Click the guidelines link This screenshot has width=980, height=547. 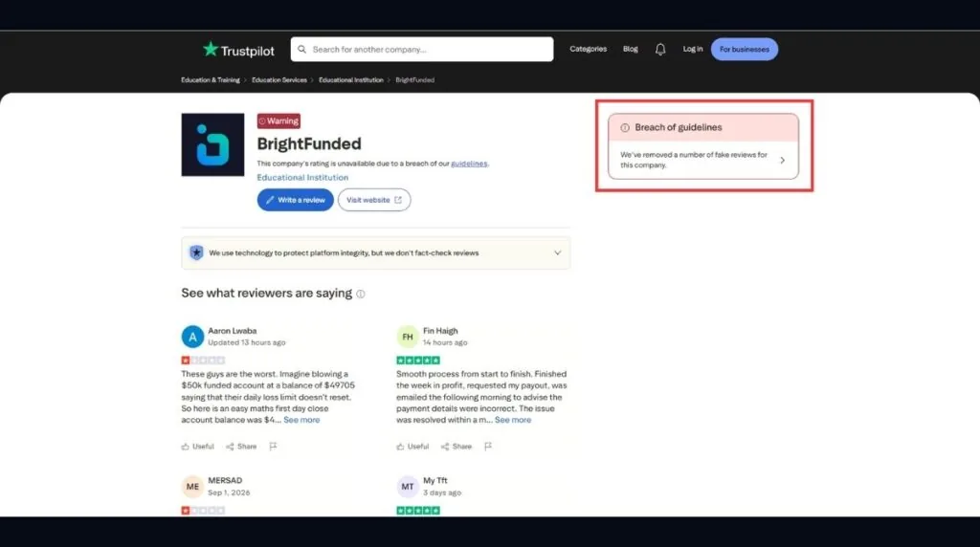469,164
